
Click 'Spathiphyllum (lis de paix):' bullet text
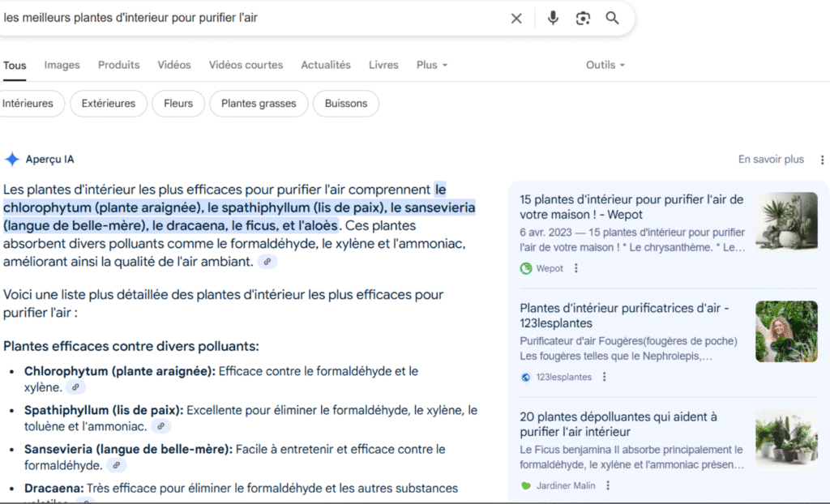pyautogui.click(x=104, y=410)
